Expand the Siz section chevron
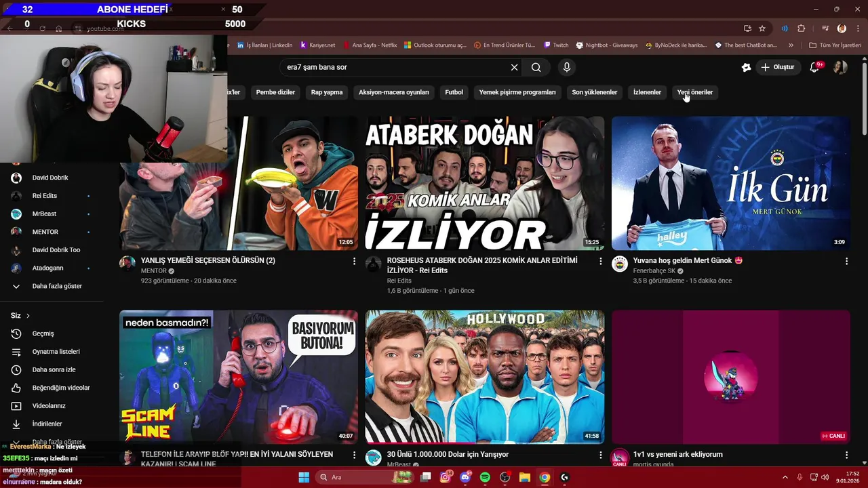The width and height of the screenshot is (868, 488). pos(28,316)
